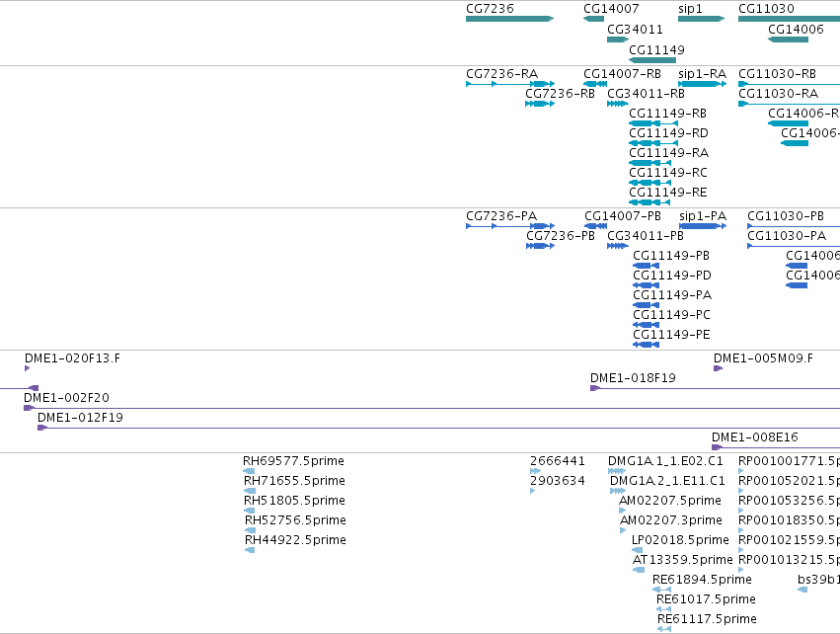Select the DME1-002F20 clone
This screenshot has width=840, height=634.
click(431, 409)
